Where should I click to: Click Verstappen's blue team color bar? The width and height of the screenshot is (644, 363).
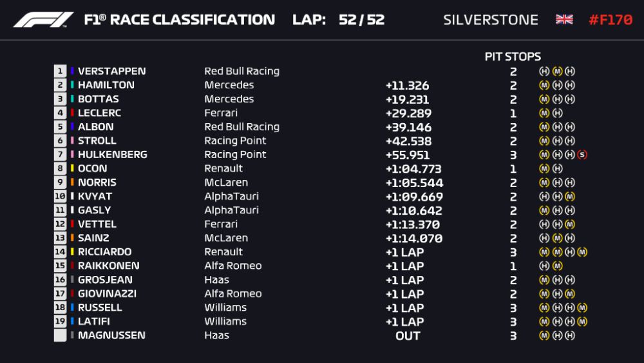tap(73, 71)
